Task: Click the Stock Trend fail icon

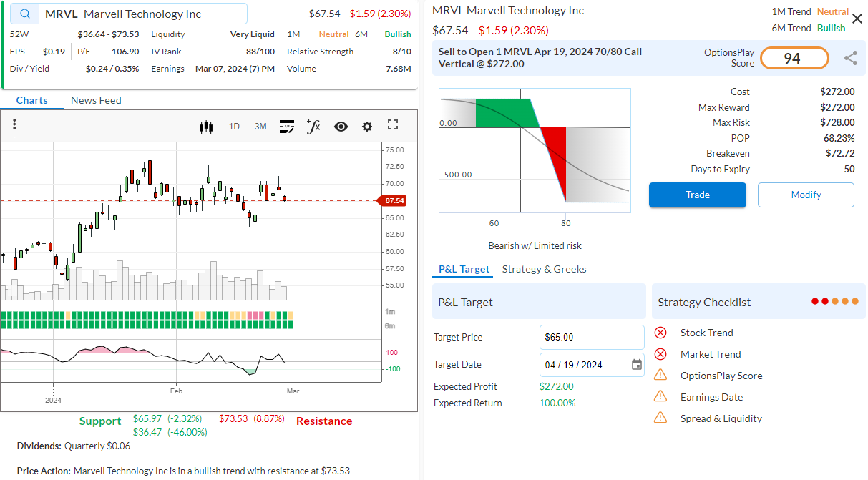Action: coord(660,333)
